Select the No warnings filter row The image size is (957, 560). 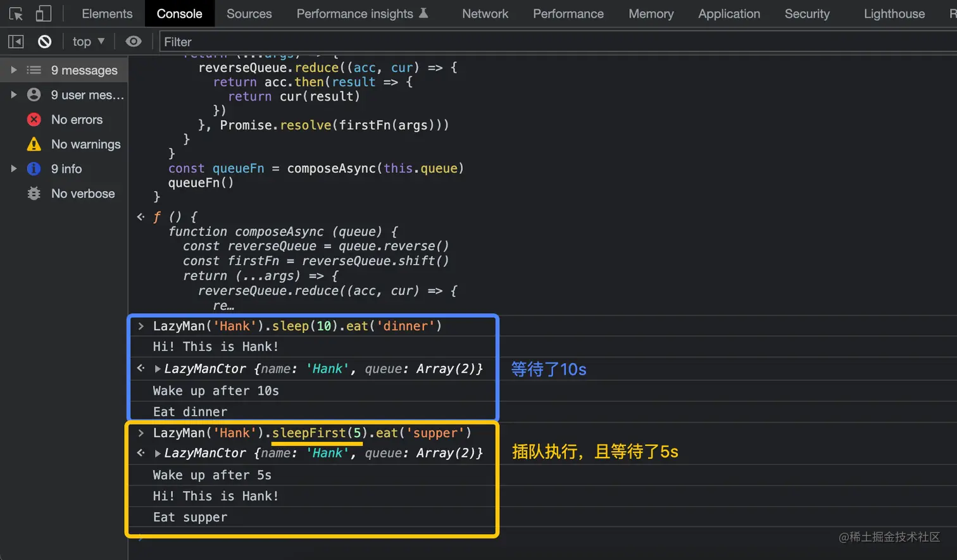[64, 144]
